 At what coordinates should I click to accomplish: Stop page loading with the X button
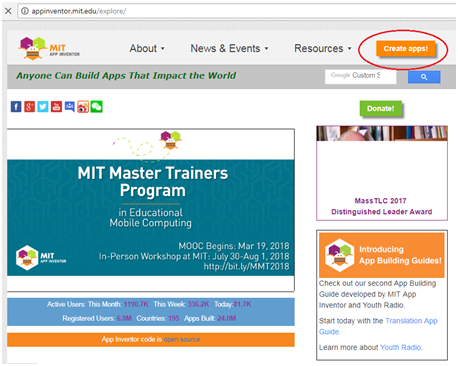[x=8, y=11]
